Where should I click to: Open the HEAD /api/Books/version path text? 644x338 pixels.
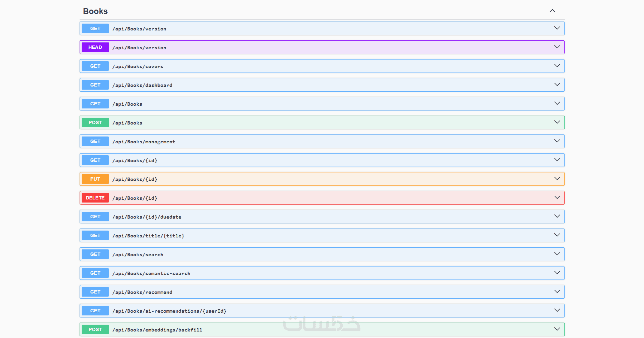[139, 48]
